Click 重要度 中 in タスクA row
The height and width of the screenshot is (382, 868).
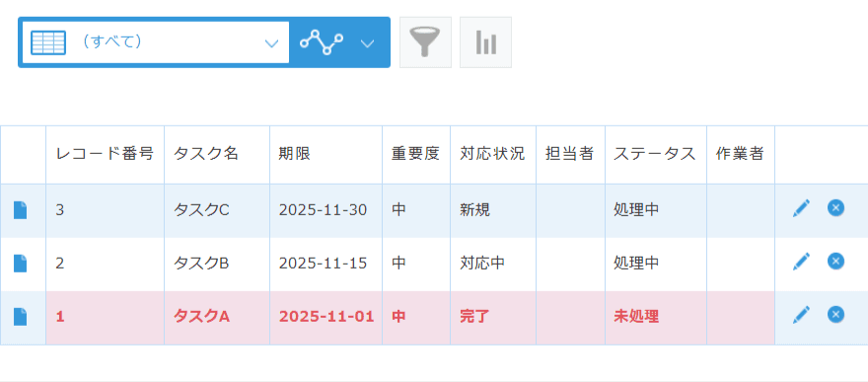416,317
